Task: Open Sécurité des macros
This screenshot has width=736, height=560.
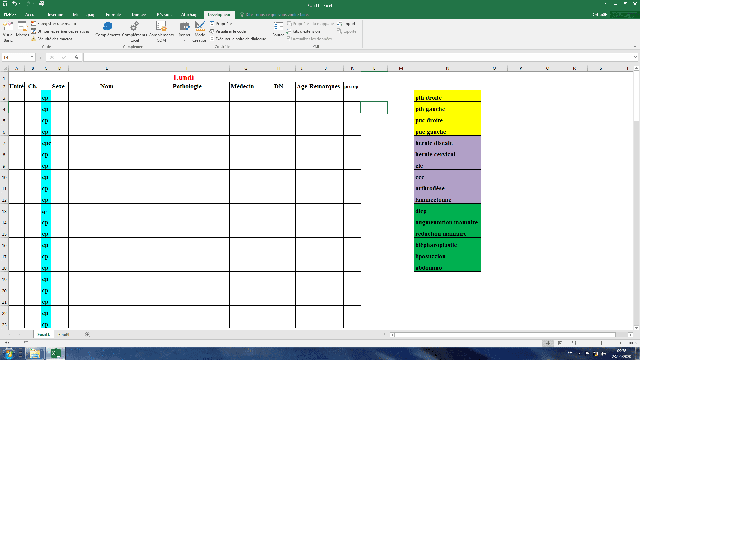Action: pos(54,39)
